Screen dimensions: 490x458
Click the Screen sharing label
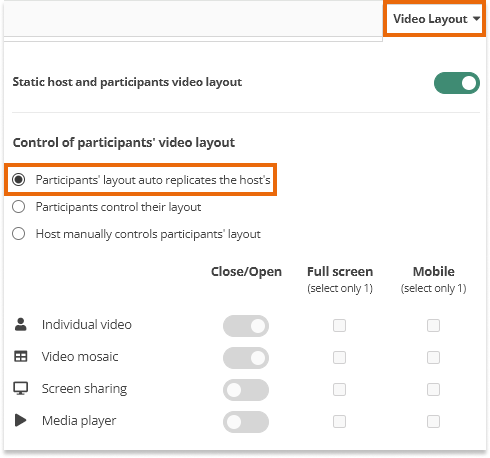point(84,389)
